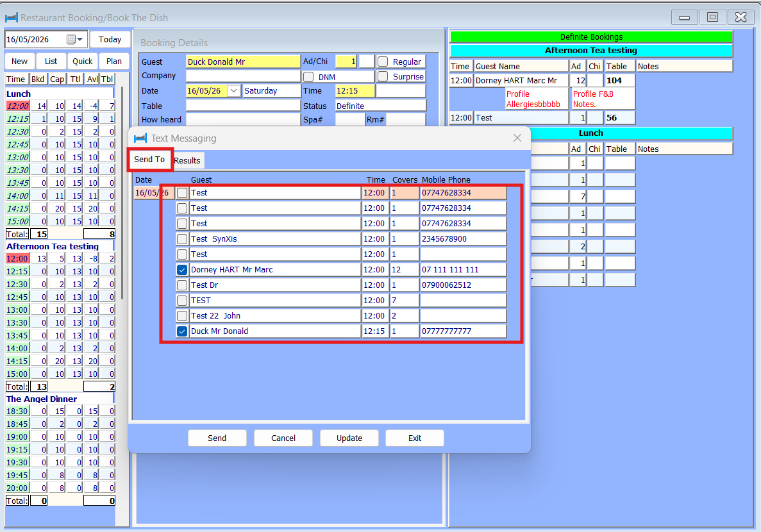This screenshot has height=532, width=761.
Task: Select the Send To tab
Action: pyautogui.click(x=149, y=159)
